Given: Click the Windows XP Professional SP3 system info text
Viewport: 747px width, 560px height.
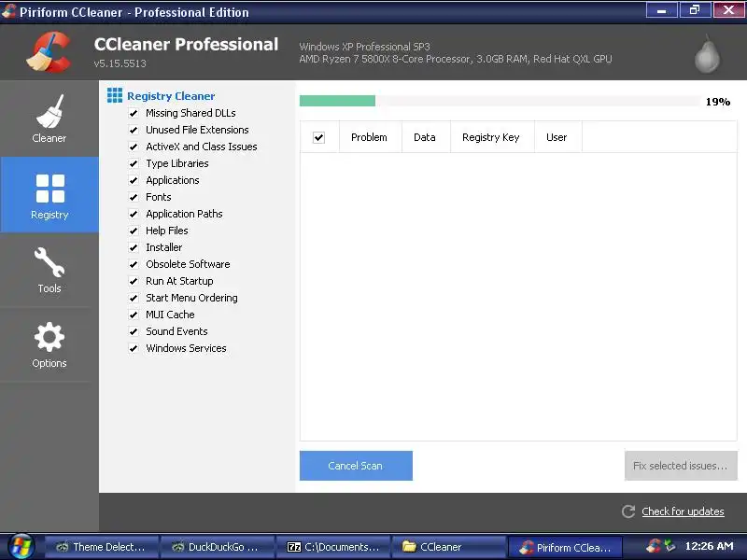Looking at the screenshot, I should click(364, 47).
